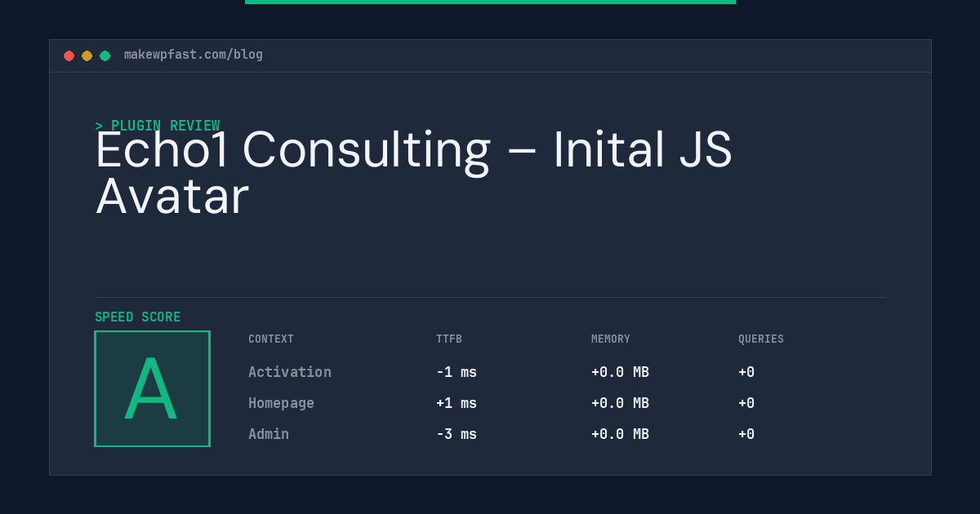Click the TTFB column header
Viewport: 980px width, 514px height.
tap(449, 339)
